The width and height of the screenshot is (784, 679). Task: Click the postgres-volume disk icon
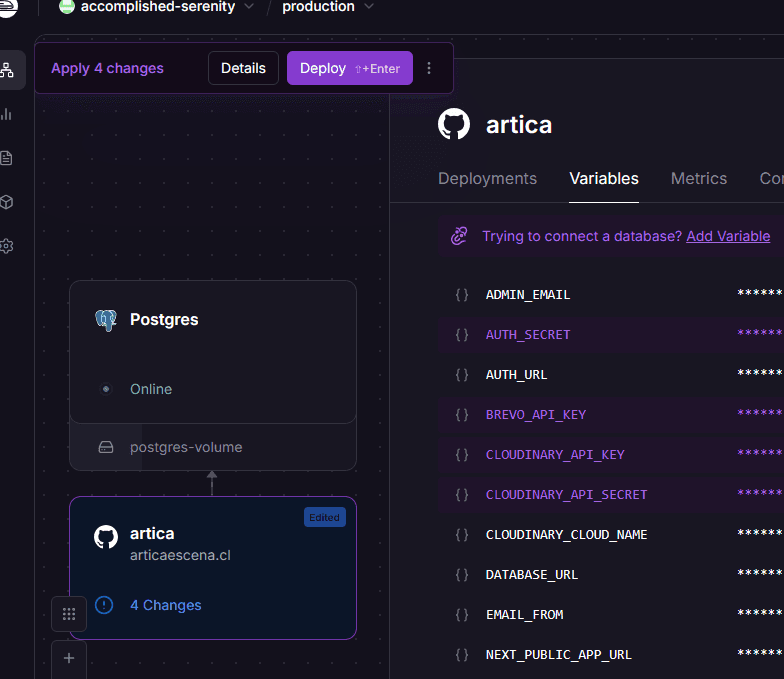tap(106, 447)
